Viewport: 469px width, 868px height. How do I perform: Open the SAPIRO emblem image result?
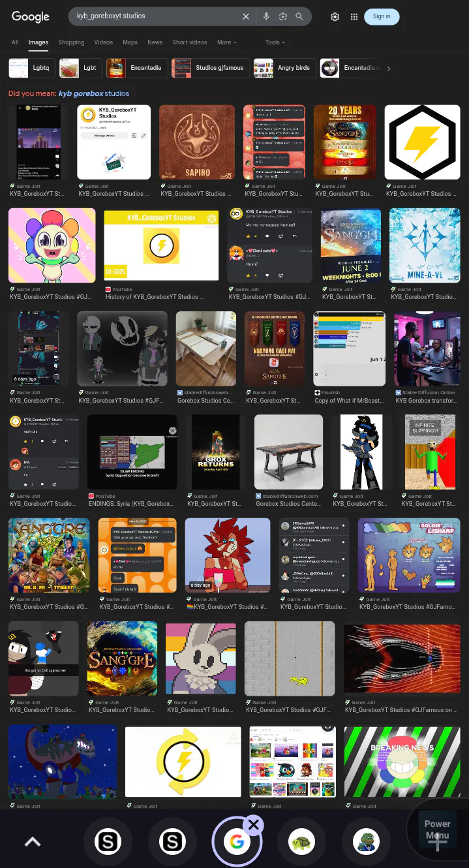[x=197, y=142]
